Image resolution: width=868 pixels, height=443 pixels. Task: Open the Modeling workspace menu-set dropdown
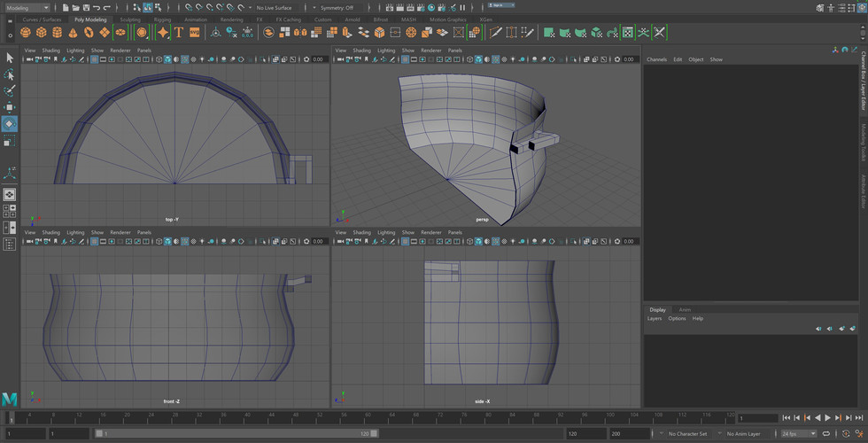tap(28, 8)
